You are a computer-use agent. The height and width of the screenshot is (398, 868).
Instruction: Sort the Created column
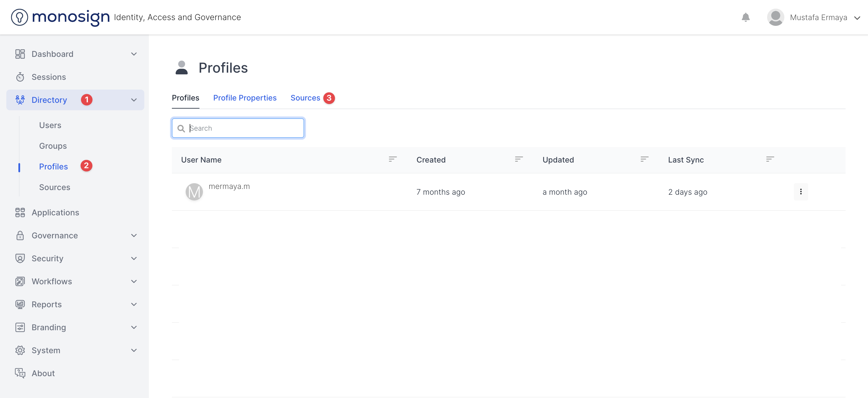[x=519, y=159]
